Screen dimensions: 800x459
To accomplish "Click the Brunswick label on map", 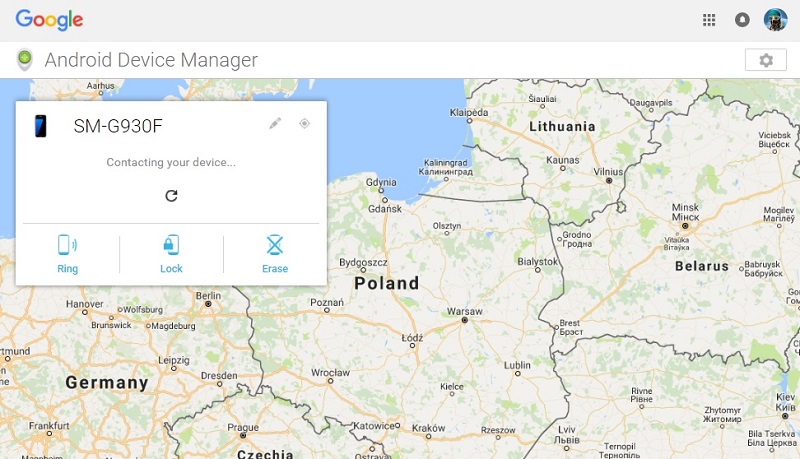I will [x=111, y=325].
